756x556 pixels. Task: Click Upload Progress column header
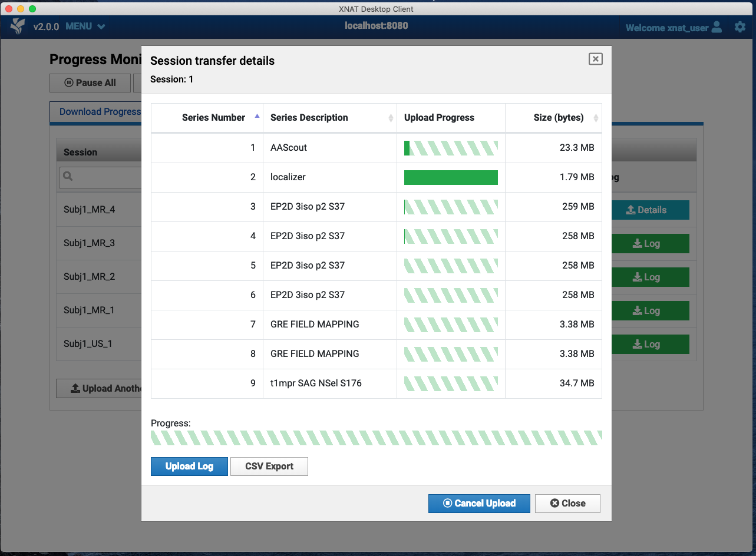pyautogui.click(x=439, y=118)
